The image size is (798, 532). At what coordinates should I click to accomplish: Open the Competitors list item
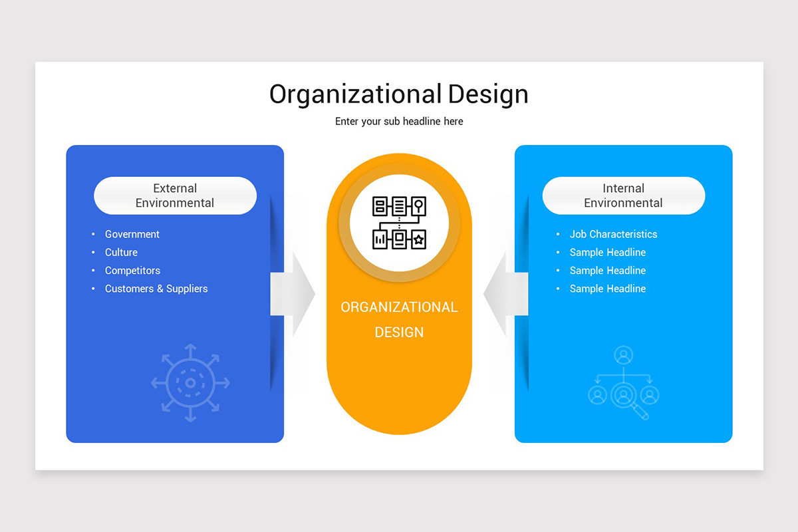[132, 271]
